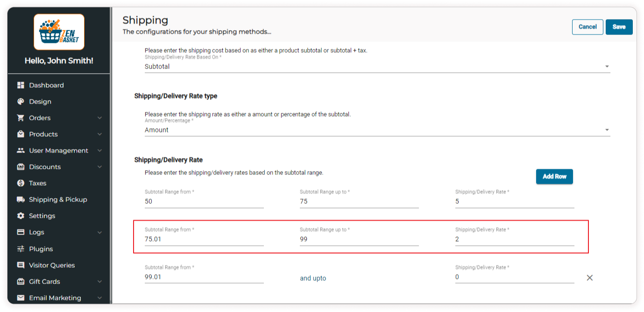This screenshot has height=312, width=644.
Task: Click the Plugins sliders icon
Action: [x=21, y=249]
